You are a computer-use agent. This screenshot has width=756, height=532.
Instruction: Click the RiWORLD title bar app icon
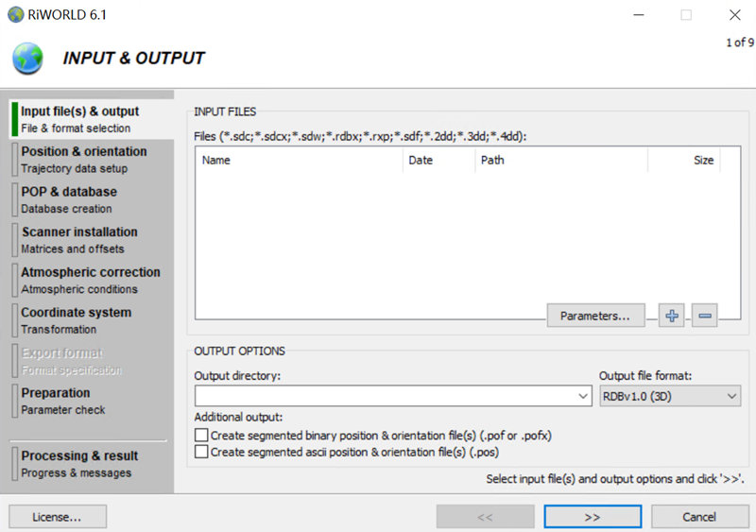click(x=15, y=14)
